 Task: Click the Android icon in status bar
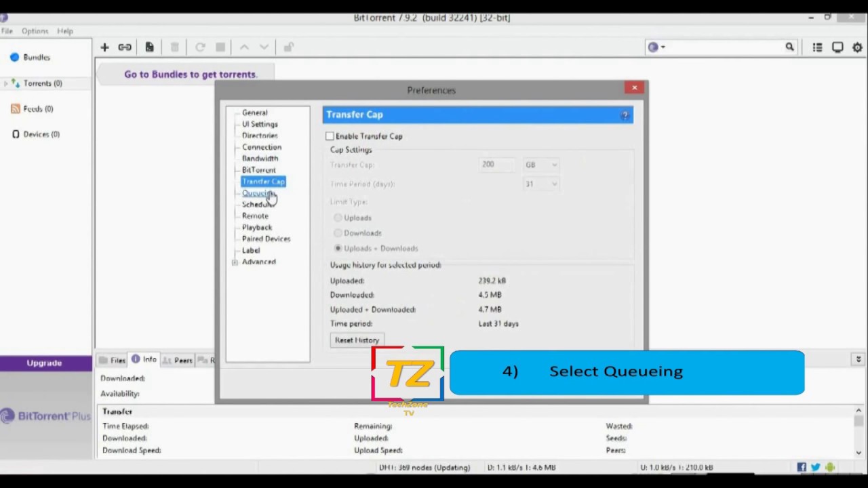[x=830, y=467]
